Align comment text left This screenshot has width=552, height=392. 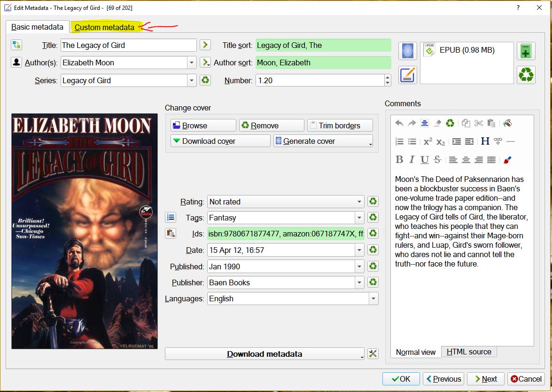pos(453,159)
